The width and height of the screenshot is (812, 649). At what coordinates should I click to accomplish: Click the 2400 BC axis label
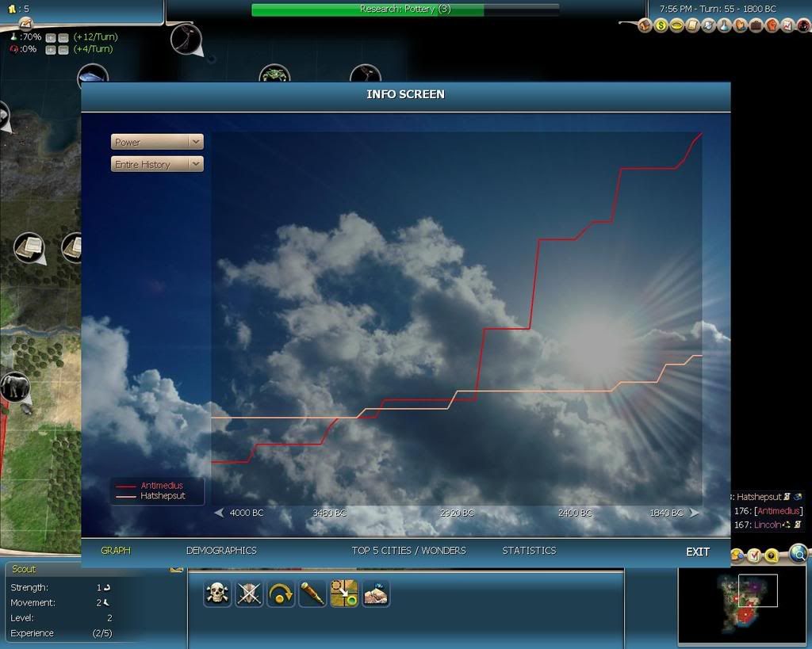tap(575, 513)
